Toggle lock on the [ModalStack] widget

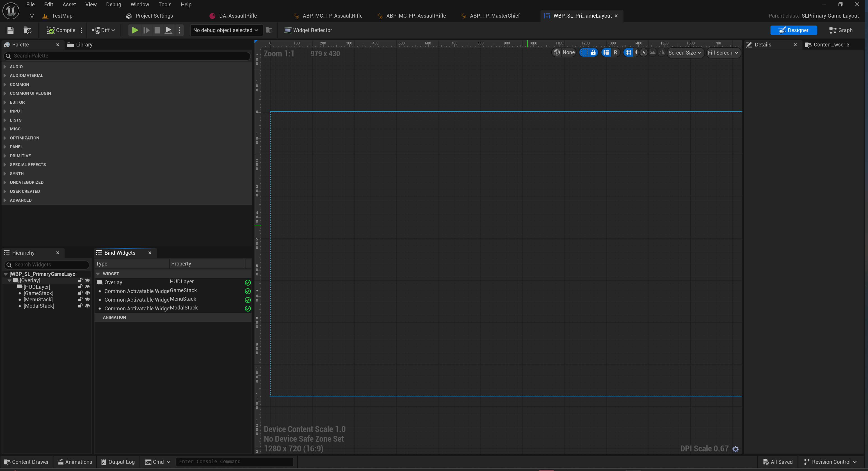click(80, 306)
